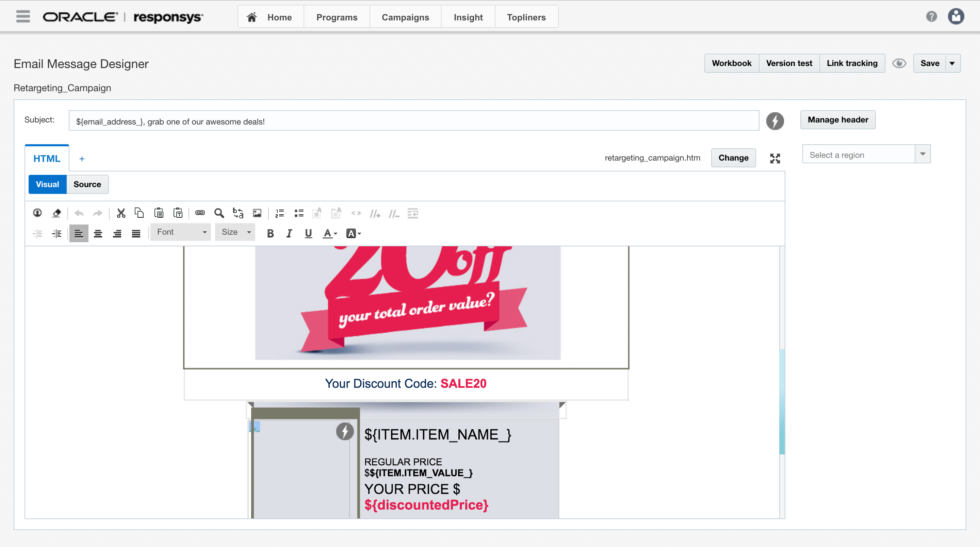Viewport: 980px width, 547px height.
Task: Click the insert link icon
Action: (x=200, y=213)
